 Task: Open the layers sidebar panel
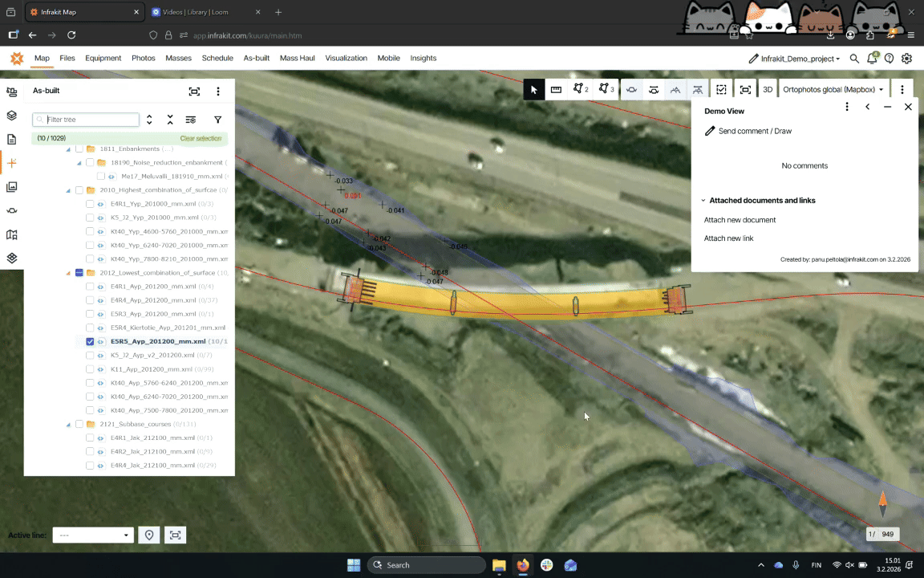coord(12,116)
